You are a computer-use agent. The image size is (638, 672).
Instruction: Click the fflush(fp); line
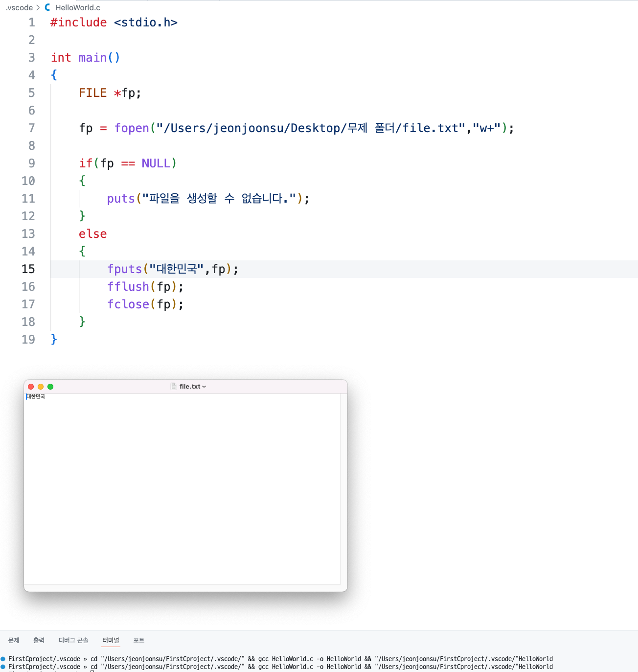tap(145, 287)
